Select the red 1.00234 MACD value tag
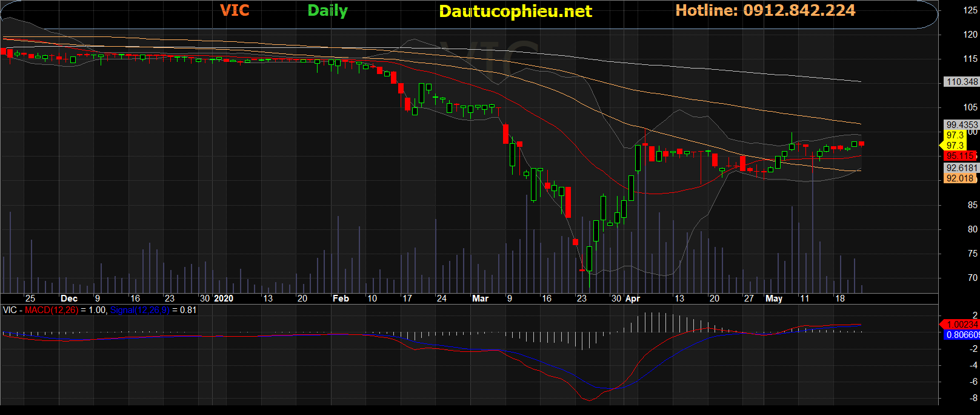980x415 pixels. [961, 325]
